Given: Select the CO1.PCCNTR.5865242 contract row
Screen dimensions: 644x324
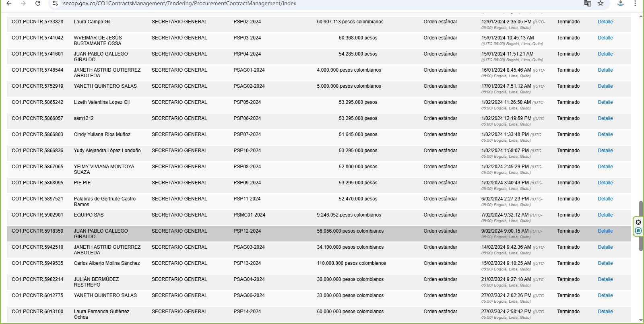Looking at the screenshot, I should click(37, 102).
